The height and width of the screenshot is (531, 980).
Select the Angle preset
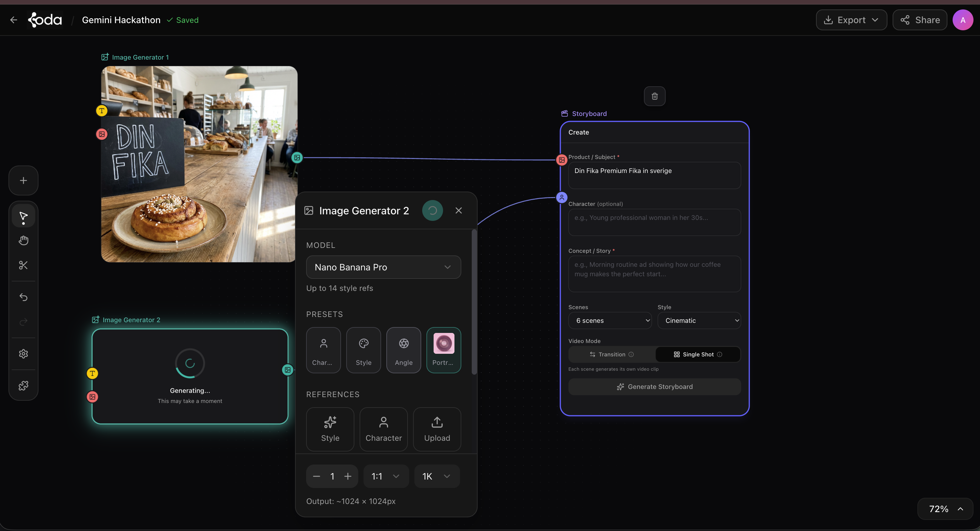point(403,350)
